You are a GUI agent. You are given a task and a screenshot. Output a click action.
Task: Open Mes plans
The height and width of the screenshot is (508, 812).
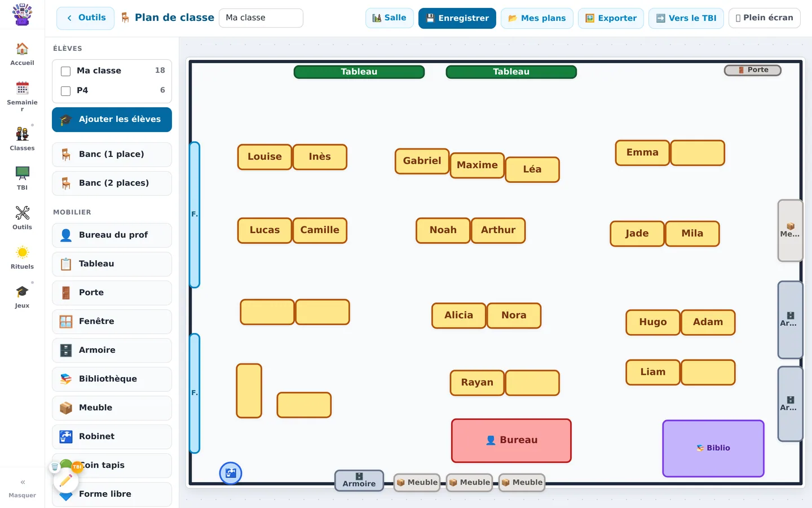point(537,18)
